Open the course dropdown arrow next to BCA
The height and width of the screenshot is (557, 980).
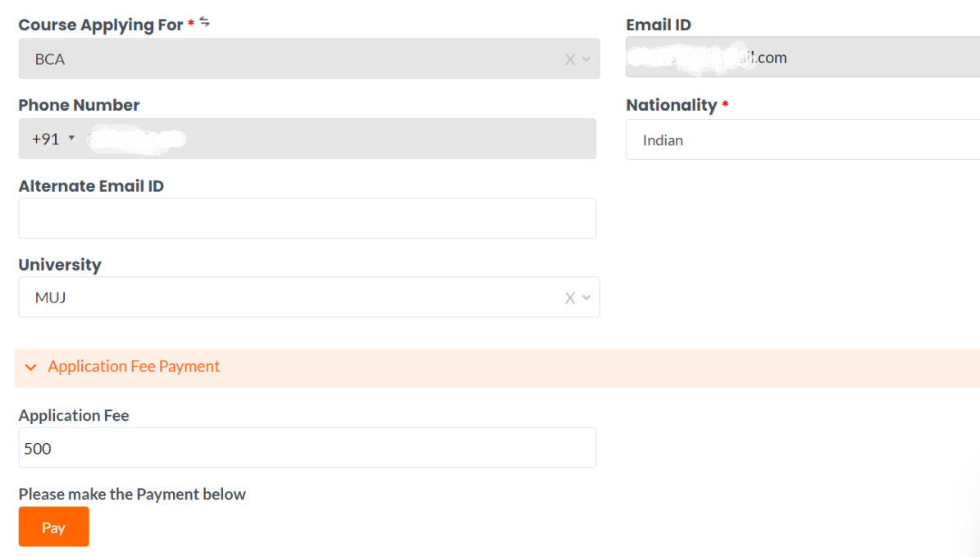click(x=586, y=60)
